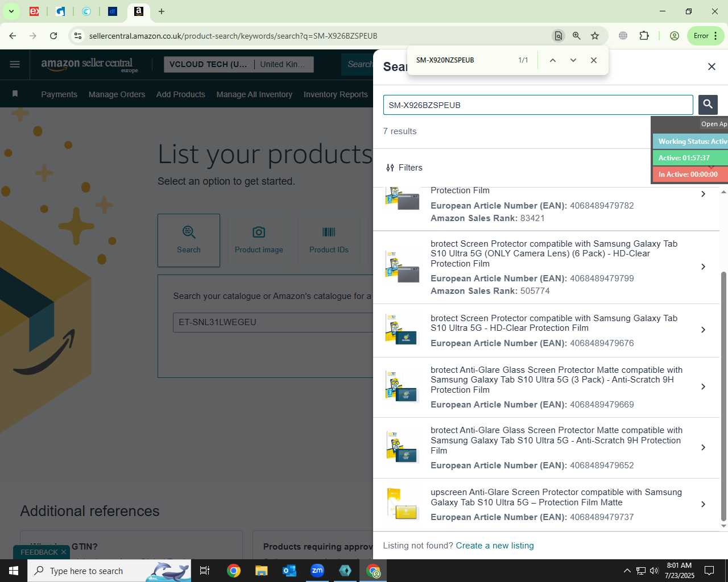Close the FEEDBACK tab with X
The width and height of the screenshot is (728, 582).
click(x=64, y=552)
